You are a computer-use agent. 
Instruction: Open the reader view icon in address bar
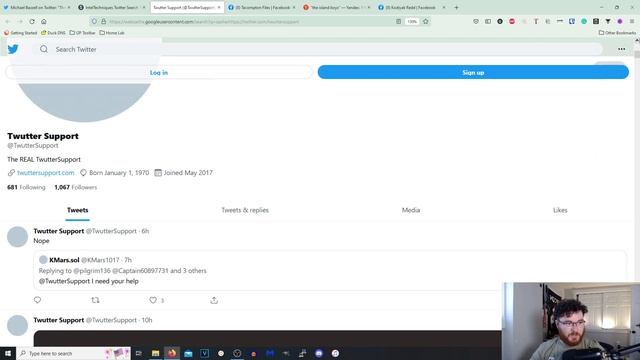398,21
